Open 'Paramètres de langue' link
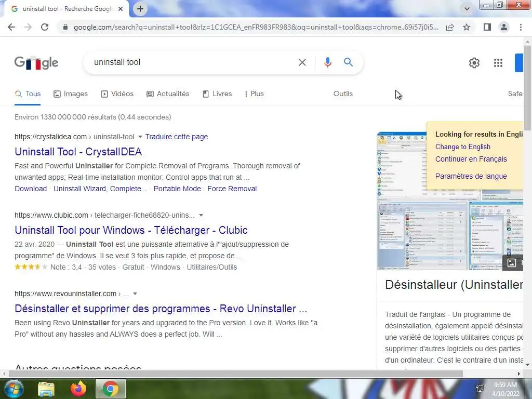Image resolution: width=532 pixels, height=399 pixels. click(471, 176)
